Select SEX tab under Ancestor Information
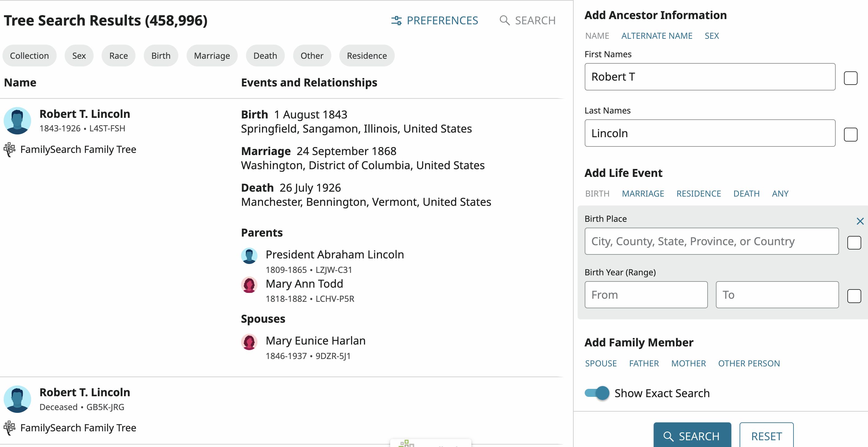 pos(712,36)
